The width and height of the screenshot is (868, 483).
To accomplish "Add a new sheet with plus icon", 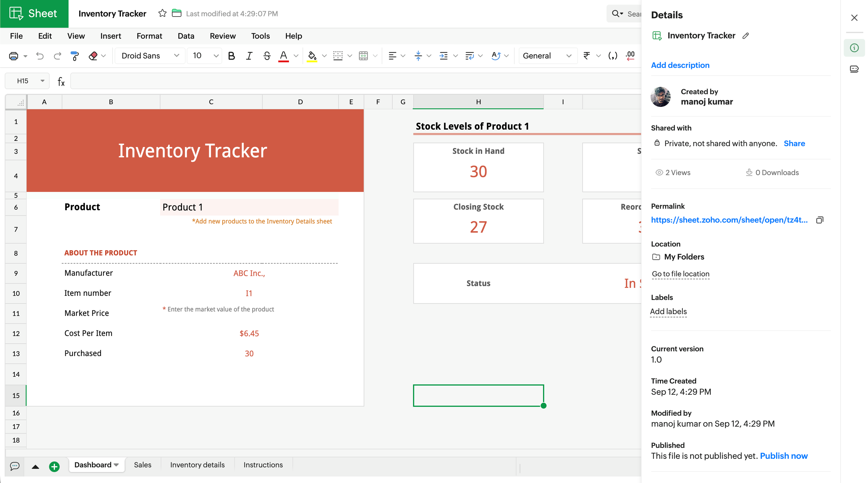I will coord(54,466).
